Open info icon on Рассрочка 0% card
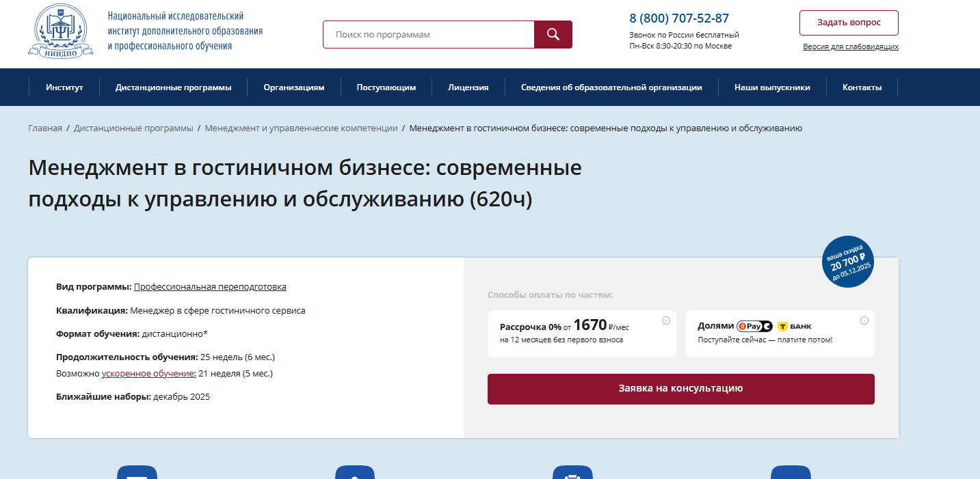The width and height of the screenshot is (980, 479). click(x=665, y=320)
